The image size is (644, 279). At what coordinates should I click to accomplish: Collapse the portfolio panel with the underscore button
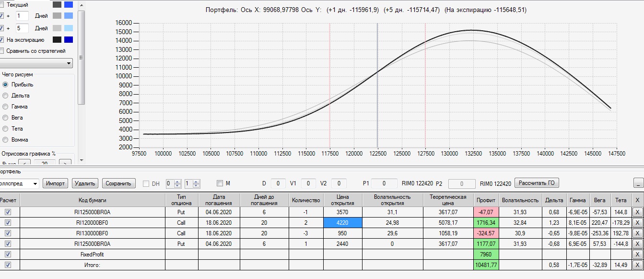638,183
